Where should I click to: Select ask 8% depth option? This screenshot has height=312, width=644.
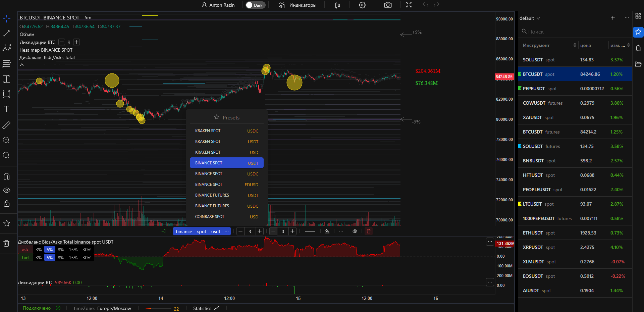[x=61, y=250]
